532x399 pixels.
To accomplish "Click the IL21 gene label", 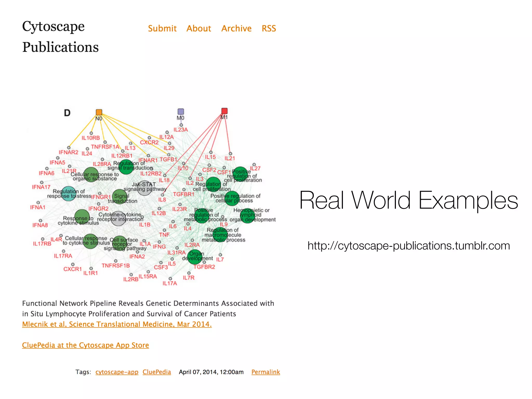I will click(230, 158).
